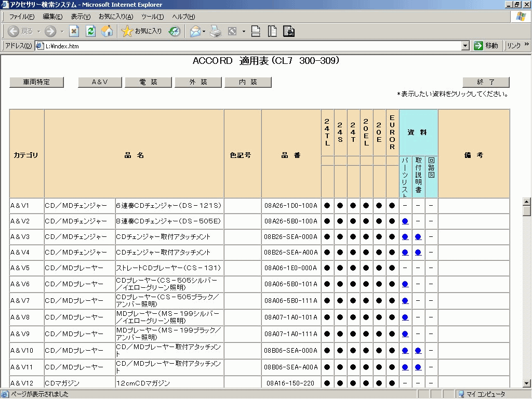
Task: Open the back button history dropdown arrow
Action: pos(38,32)
